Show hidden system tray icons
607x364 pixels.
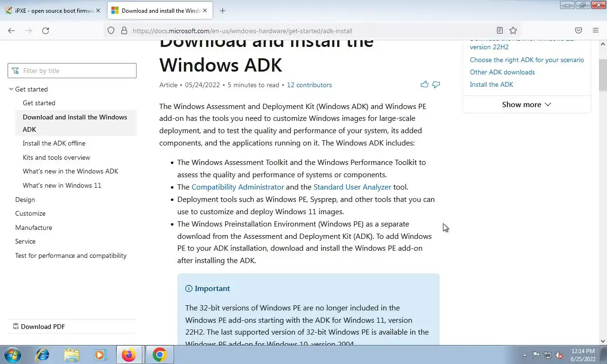pyautogui.click(x=524, y=355)
